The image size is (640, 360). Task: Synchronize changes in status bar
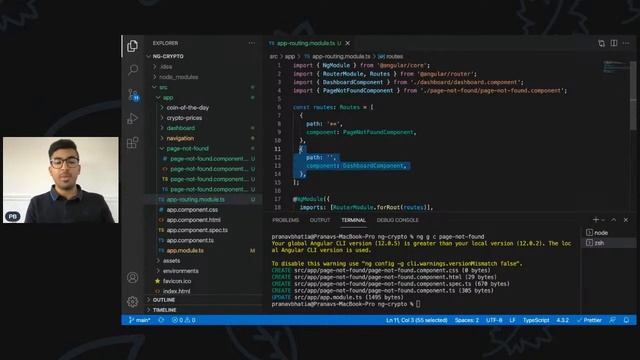(161, 320)
